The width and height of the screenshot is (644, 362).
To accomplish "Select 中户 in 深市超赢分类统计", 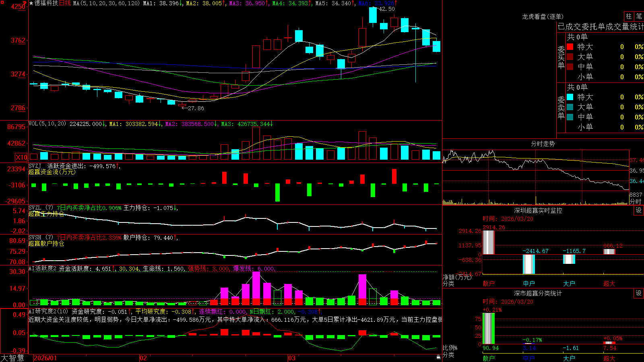I will pyautogui.click(x=529, y=358).
